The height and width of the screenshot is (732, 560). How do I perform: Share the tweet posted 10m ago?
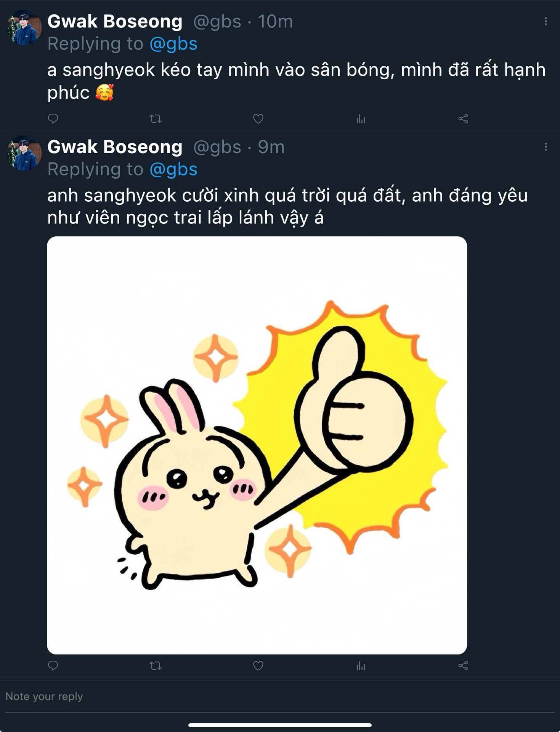(463, 119)
